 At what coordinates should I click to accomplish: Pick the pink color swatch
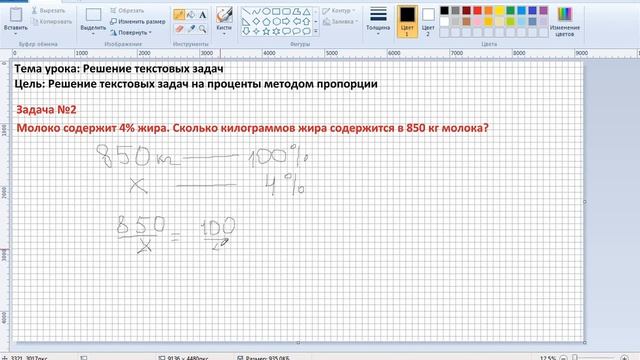(x=478, y=21)
